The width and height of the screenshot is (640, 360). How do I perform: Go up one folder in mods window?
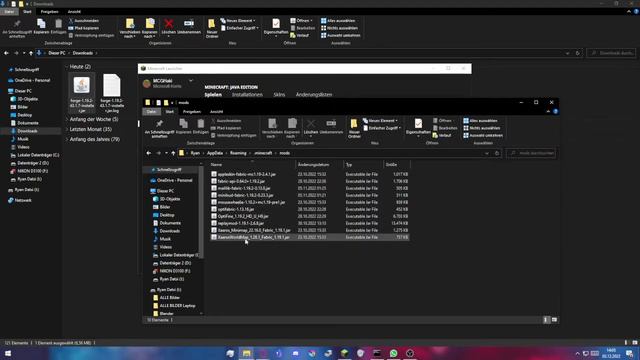coord(173,153)
